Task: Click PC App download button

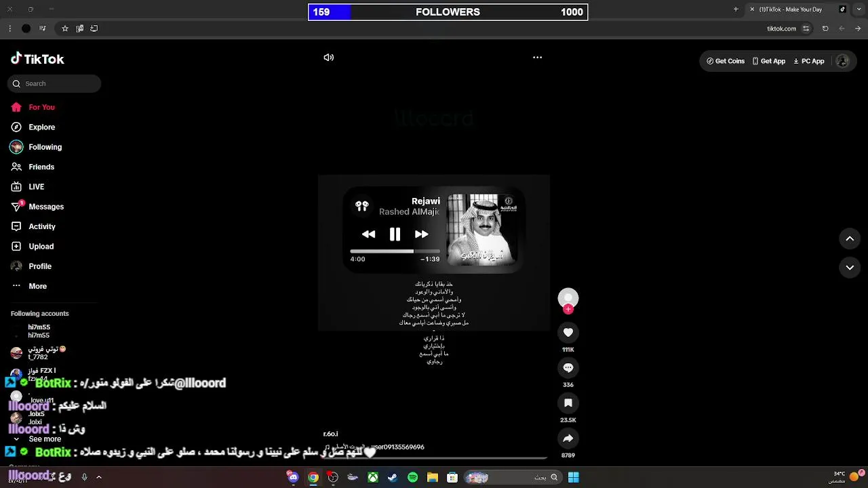Action: (x=809, y=61)
